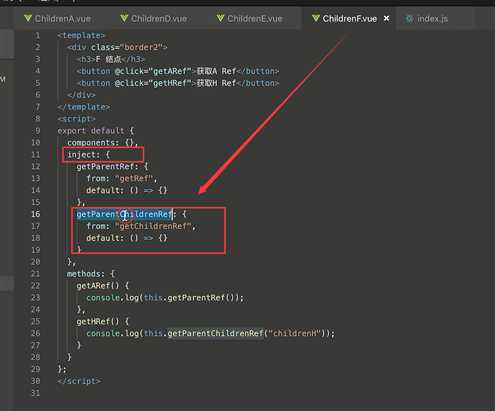
Task: Click the "getChildrenRef" string on line 17
Action: tap(153, 226)
